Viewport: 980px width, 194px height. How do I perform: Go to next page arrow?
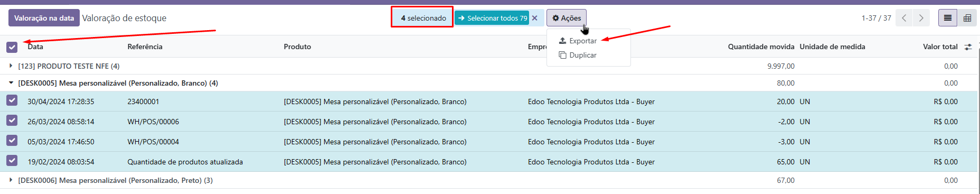921,18
